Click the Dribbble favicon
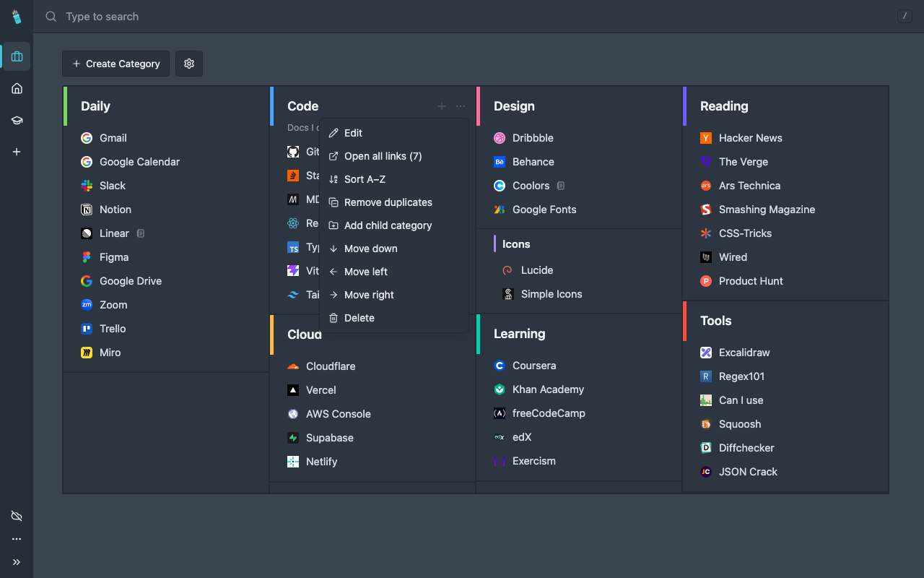 [500, 138]
